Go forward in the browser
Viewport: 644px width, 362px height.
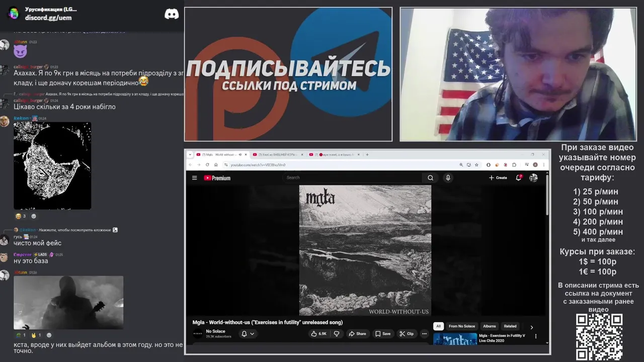[x=199, y=165]
